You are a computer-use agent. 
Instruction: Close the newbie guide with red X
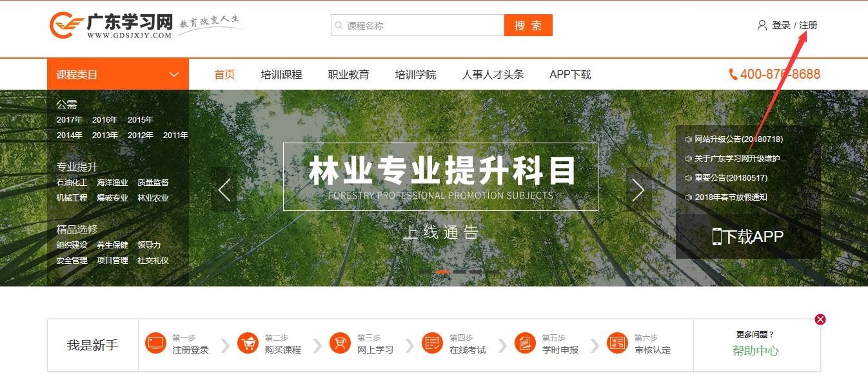820,319
